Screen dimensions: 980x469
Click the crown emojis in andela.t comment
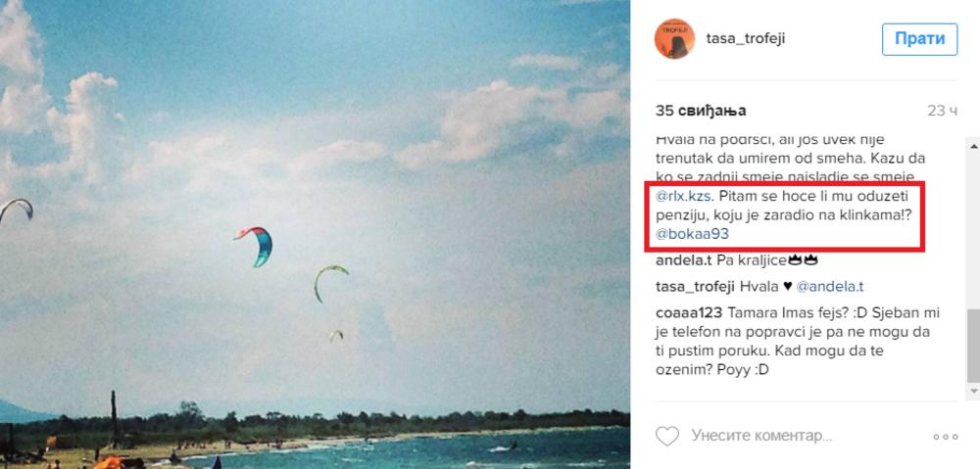tap(804, 259)
